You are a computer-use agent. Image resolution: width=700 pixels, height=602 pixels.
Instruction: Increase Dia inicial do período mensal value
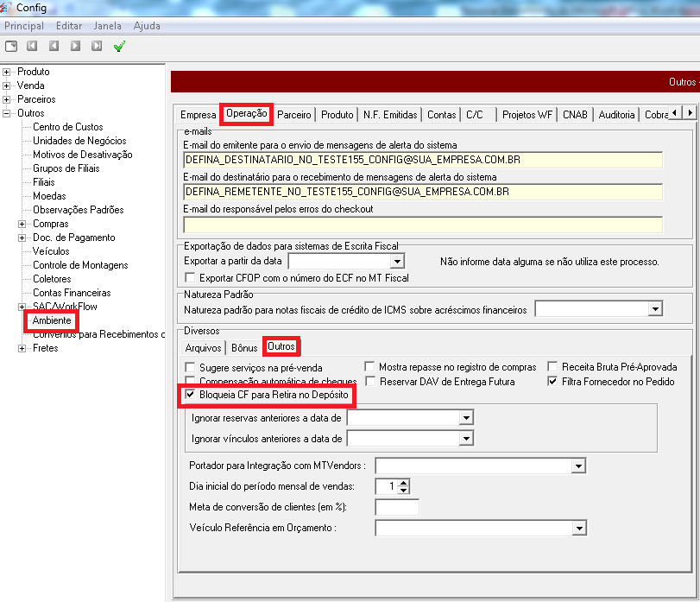tap(404, 483)
